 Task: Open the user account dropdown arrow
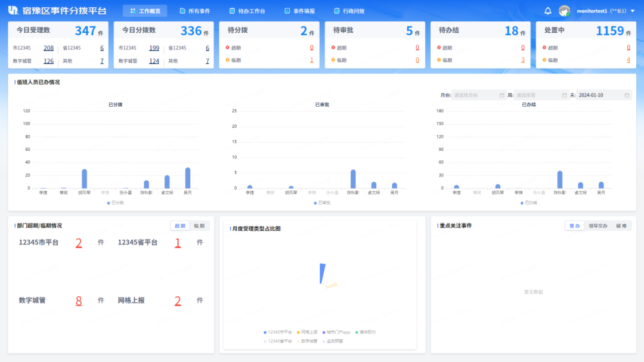(x=632, y=11)
